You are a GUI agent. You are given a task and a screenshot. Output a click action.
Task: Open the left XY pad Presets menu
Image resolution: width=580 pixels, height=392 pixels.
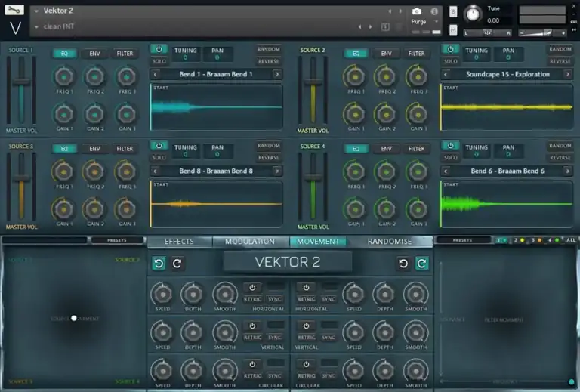[x=117, y=240]
